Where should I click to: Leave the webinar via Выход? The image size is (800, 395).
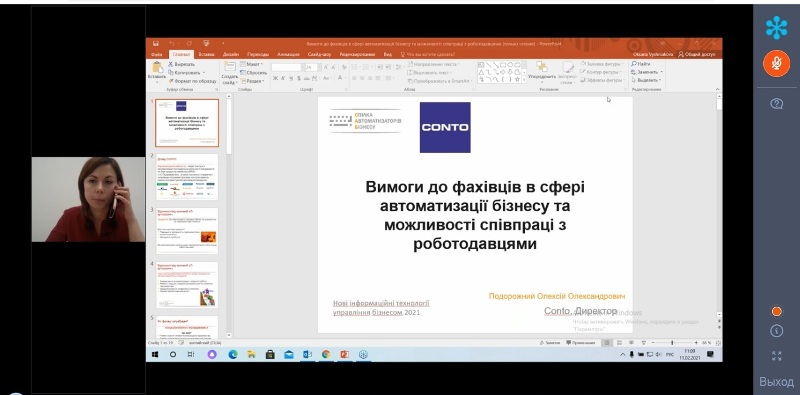tap(776, 381)
